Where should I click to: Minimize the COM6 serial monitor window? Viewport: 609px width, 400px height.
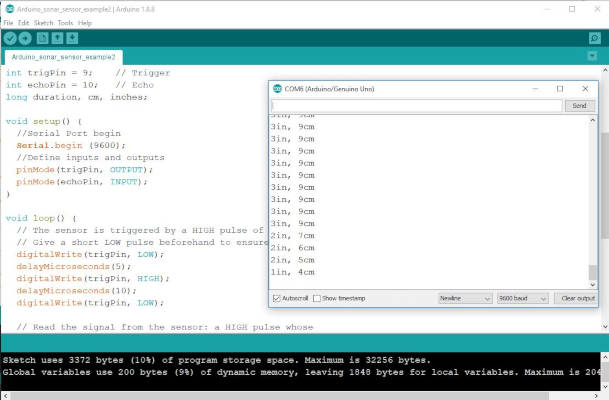[x=535, y=89]
